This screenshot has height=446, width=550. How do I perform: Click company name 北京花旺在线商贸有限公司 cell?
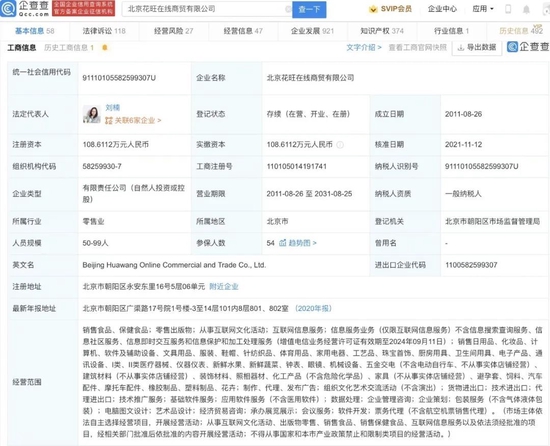pos(310,78)
